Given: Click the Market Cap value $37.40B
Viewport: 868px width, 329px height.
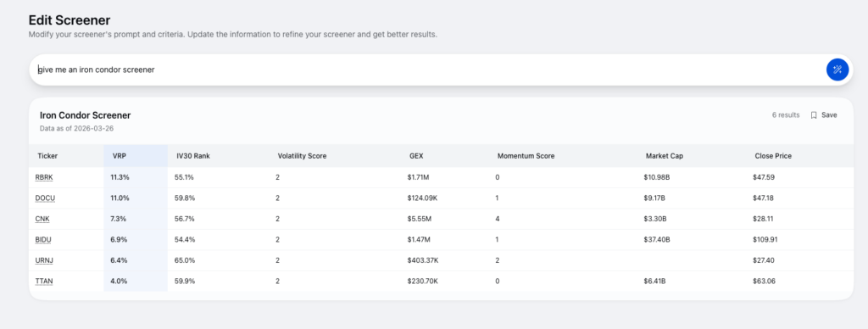Looking at the screenshot, I should [657, 240].
